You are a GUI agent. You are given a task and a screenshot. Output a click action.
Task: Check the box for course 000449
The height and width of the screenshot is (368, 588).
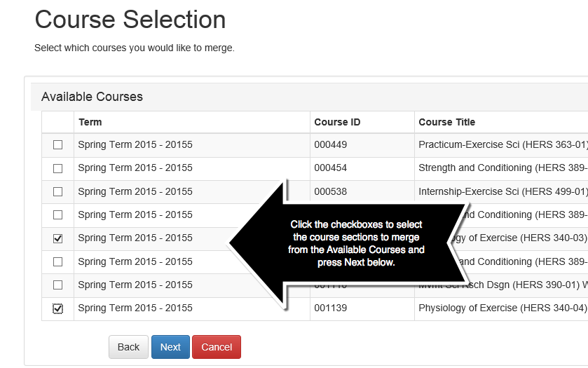[x=57, y=145]
